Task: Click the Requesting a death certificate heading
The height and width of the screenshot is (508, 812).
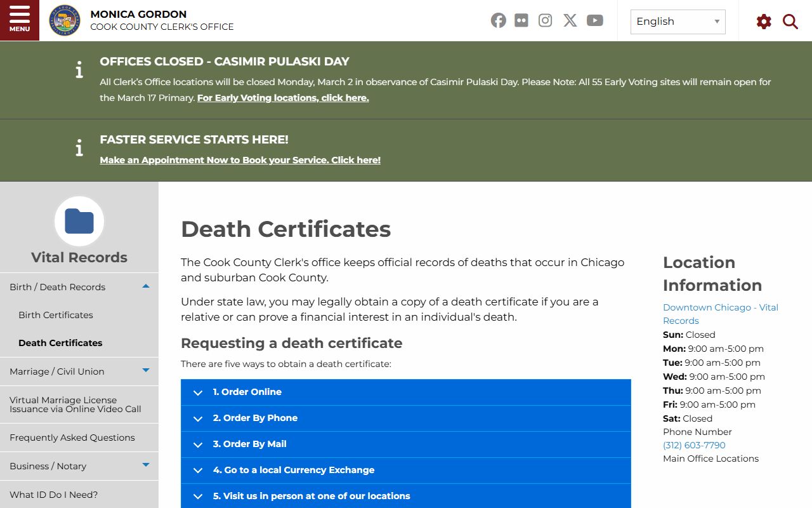Action: tap(292, 343)
